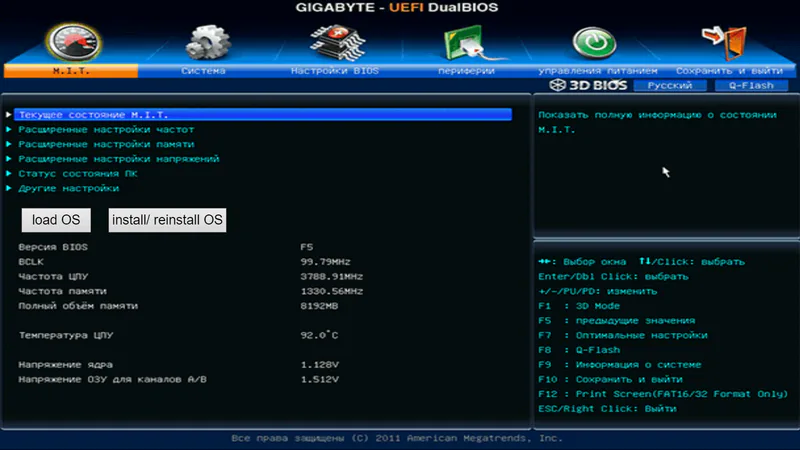Click the American Megatrends copyright line
This screenshot has width=800, height=450.
tap(397, 438)
